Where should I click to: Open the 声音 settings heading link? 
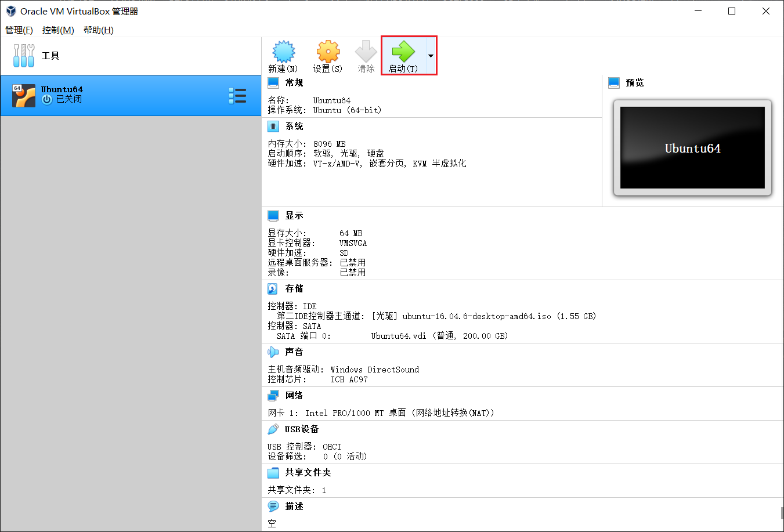click(294, 352)
